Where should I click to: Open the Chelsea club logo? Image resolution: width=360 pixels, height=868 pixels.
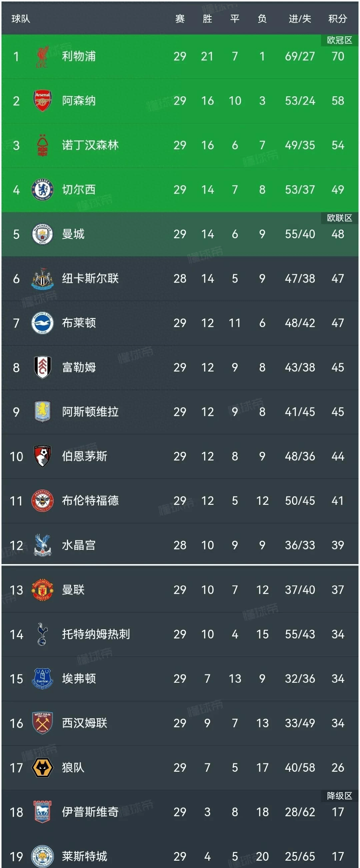coord(42,190)
